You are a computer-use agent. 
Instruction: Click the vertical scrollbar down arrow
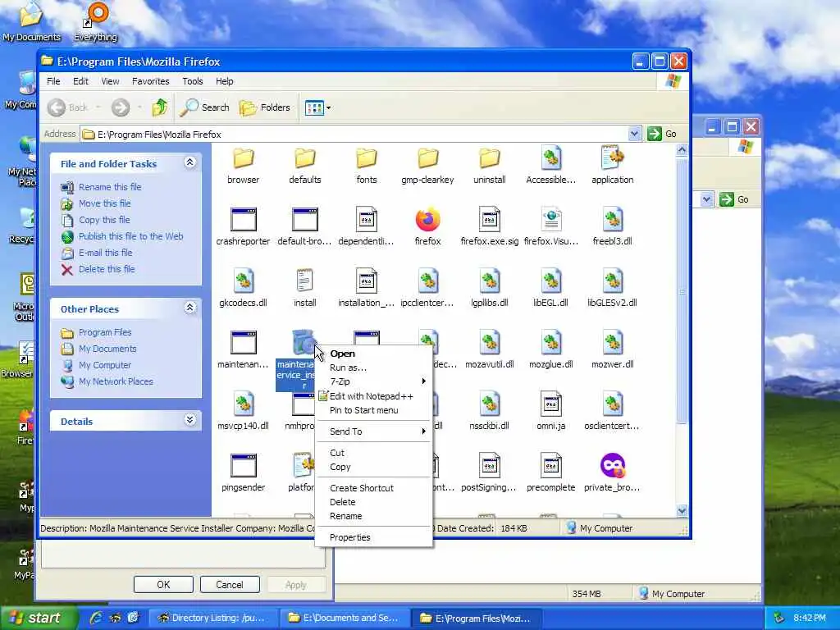pos(682,510)
